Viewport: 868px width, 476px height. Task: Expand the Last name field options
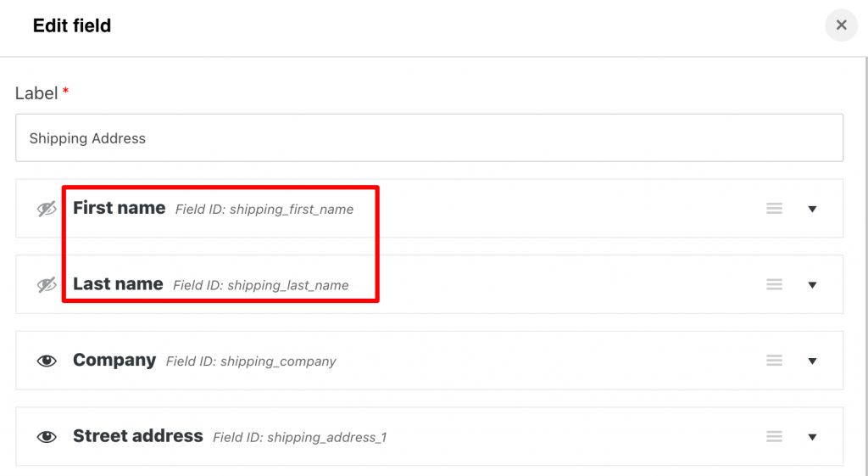pyautogui.click(x=812, y=285)
